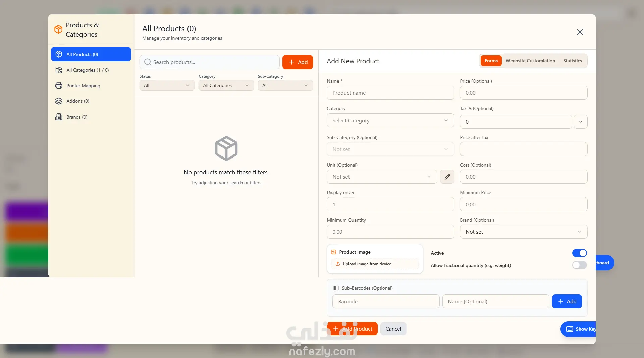Viewport: 644px width, 358px height.
Task: Expand the Brand Not set dropdown
Action: point(523,232)
